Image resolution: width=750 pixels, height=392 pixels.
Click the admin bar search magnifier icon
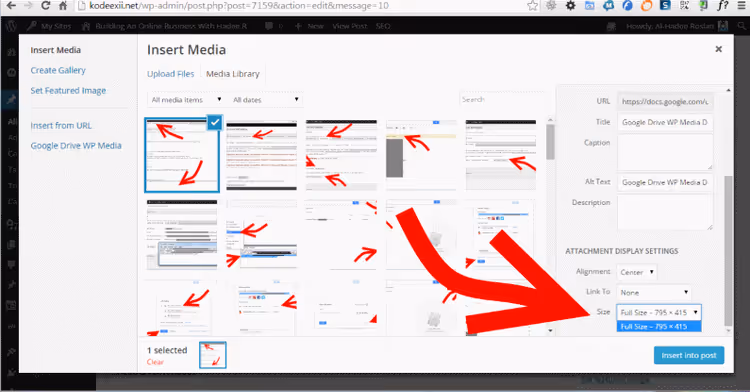741,26
